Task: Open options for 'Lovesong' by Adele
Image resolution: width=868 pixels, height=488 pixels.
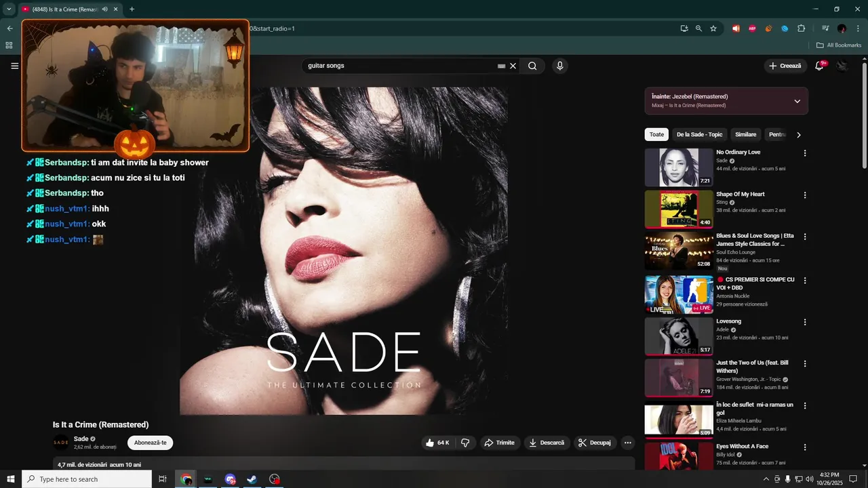Action: (805, 322)
